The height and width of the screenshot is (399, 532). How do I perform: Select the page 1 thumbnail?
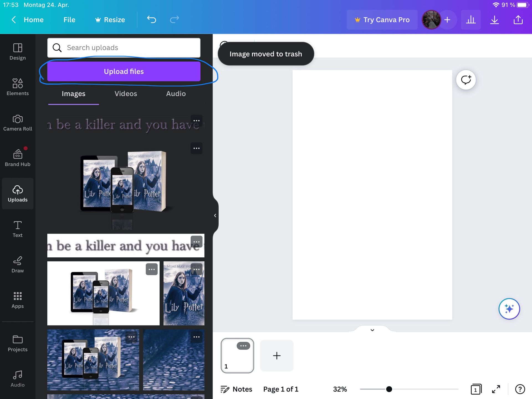(x=237, y=355)
